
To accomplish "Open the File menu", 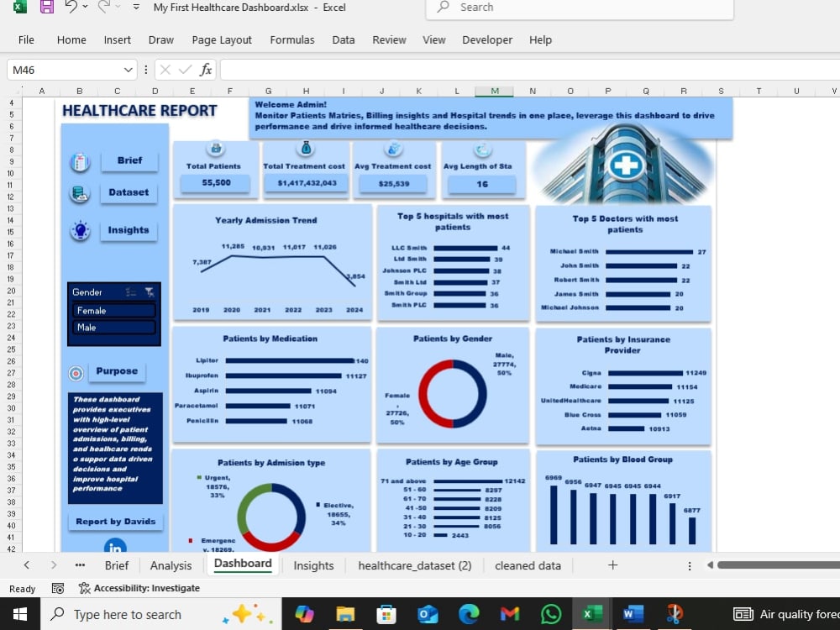I will (26, 40).
